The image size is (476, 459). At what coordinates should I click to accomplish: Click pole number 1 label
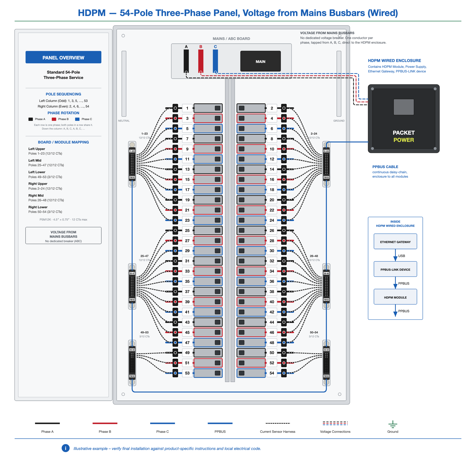click(187, 108)
